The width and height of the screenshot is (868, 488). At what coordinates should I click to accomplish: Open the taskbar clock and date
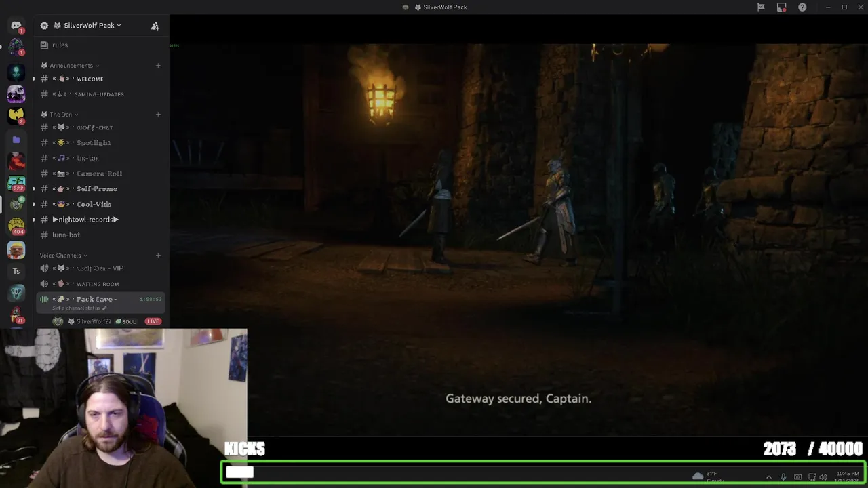(x=848, y=476)
